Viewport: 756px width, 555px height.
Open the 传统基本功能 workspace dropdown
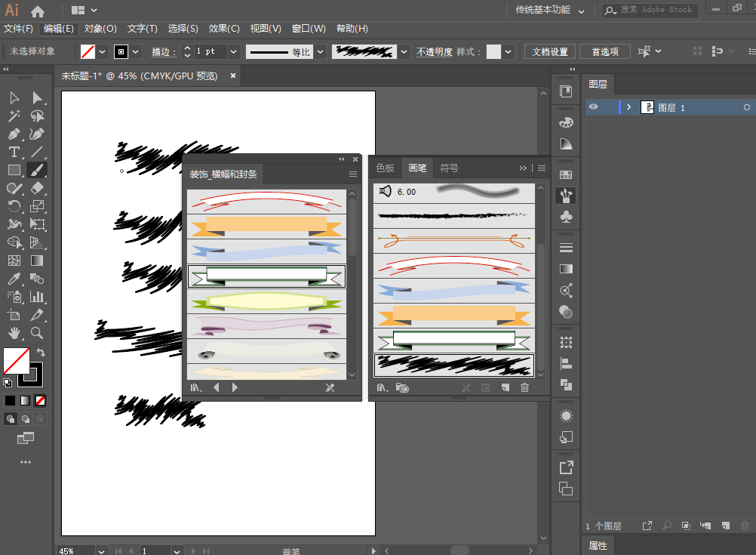coord(581,11)
